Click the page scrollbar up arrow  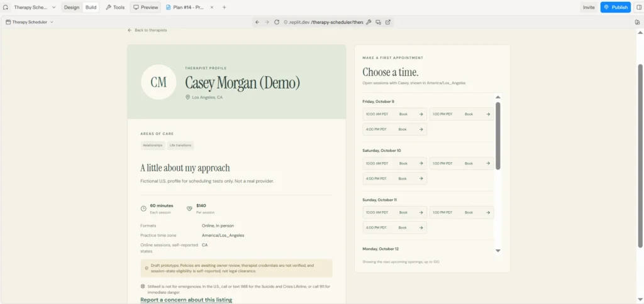(640, 33)
